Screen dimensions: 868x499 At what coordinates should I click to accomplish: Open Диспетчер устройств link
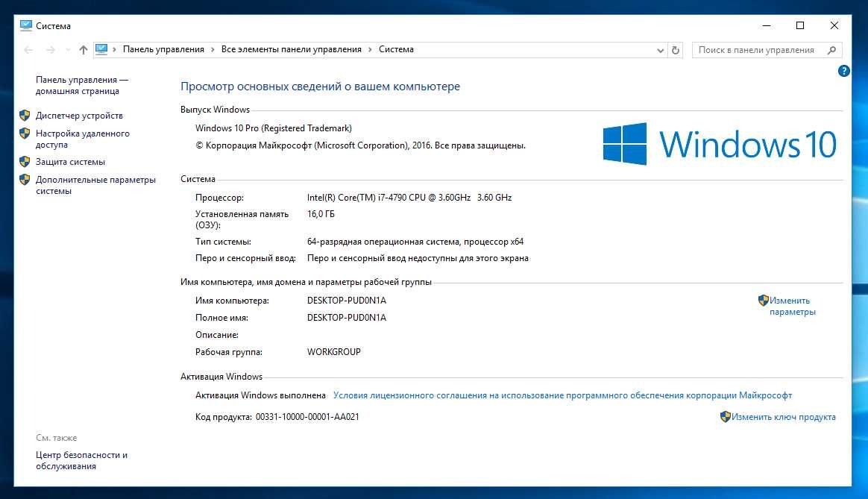coord(79,115)
